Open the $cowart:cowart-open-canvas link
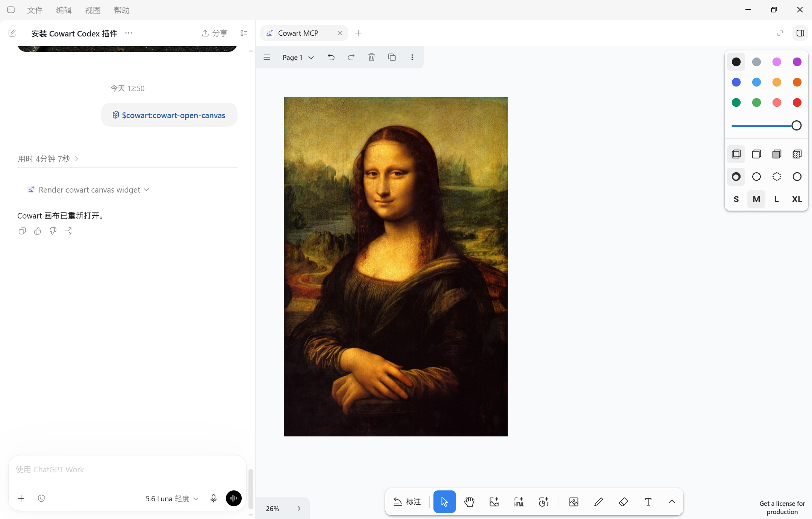This screenshot has width=812, height=519. click(x=169, y=115)
